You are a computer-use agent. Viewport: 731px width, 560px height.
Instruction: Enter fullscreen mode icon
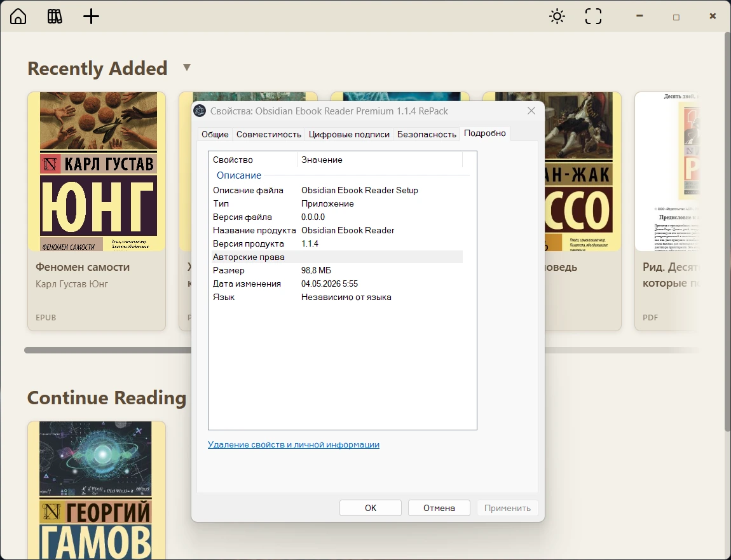593,17
